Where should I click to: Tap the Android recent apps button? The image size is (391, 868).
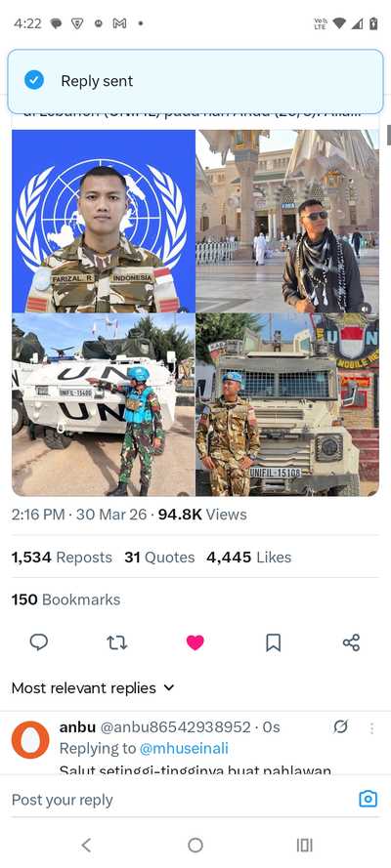point(305,845)
